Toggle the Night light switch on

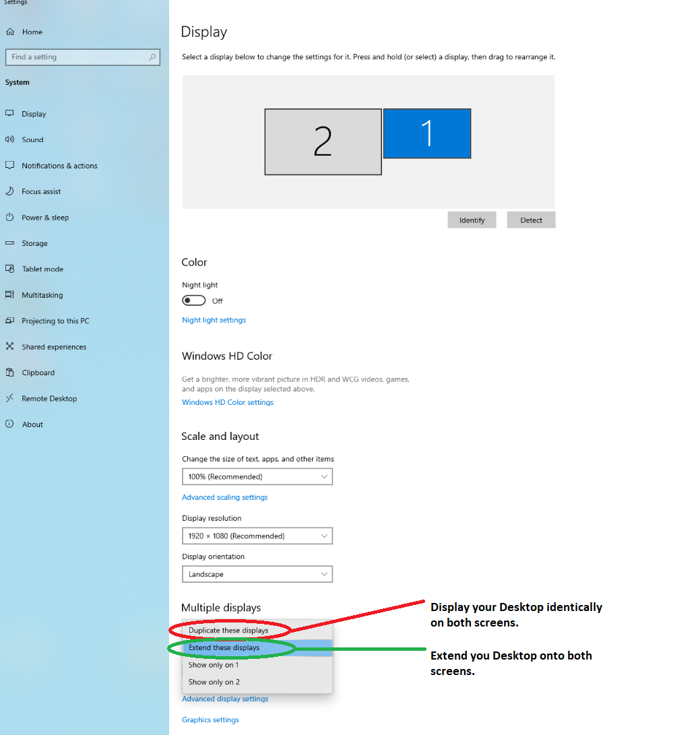[194, 300]
